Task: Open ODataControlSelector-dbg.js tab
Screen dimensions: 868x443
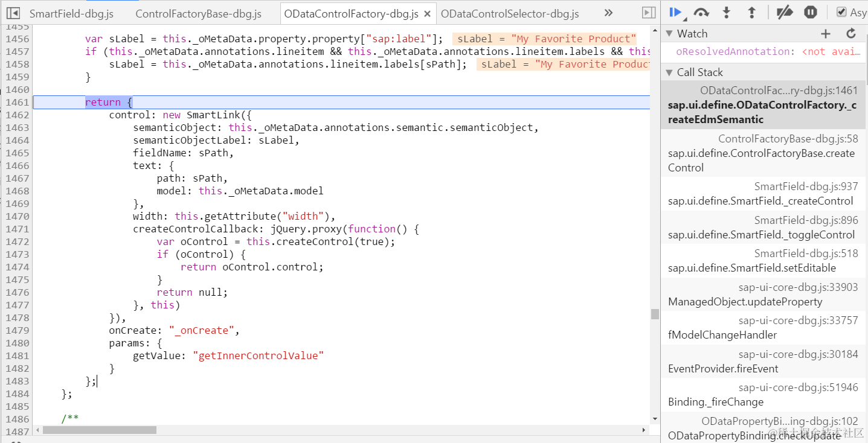Action: click(510, 13)
